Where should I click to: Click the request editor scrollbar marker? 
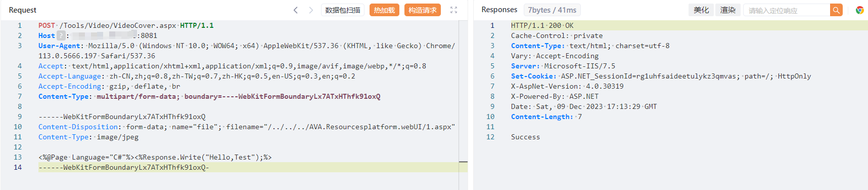coord(463,162)
